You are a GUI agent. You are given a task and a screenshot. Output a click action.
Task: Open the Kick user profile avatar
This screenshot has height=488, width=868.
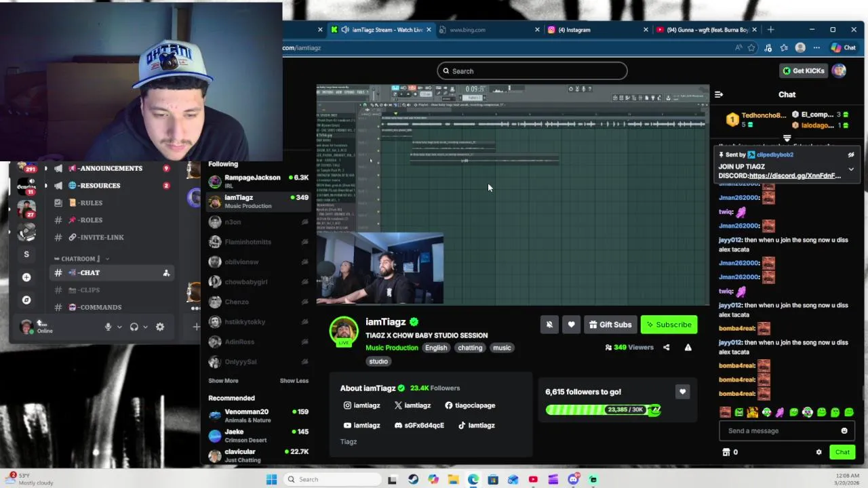pyautogui.click(x=840, y=70)
